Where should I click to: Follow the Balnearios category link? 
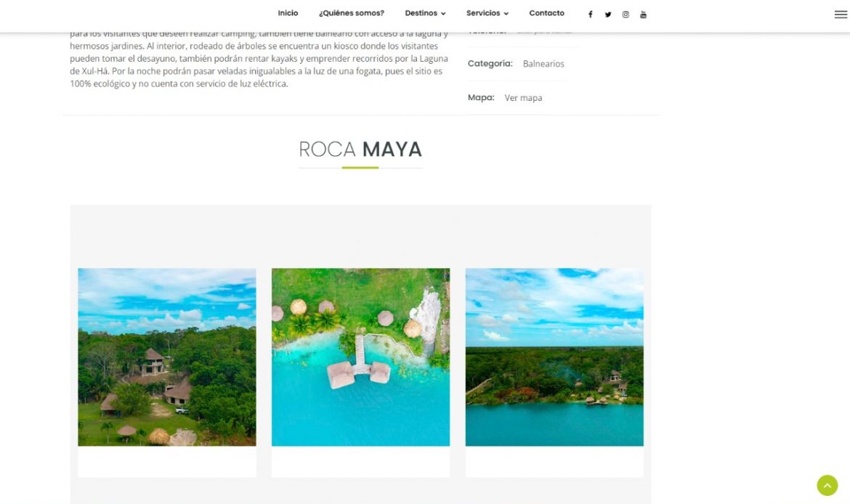point(543,63)
